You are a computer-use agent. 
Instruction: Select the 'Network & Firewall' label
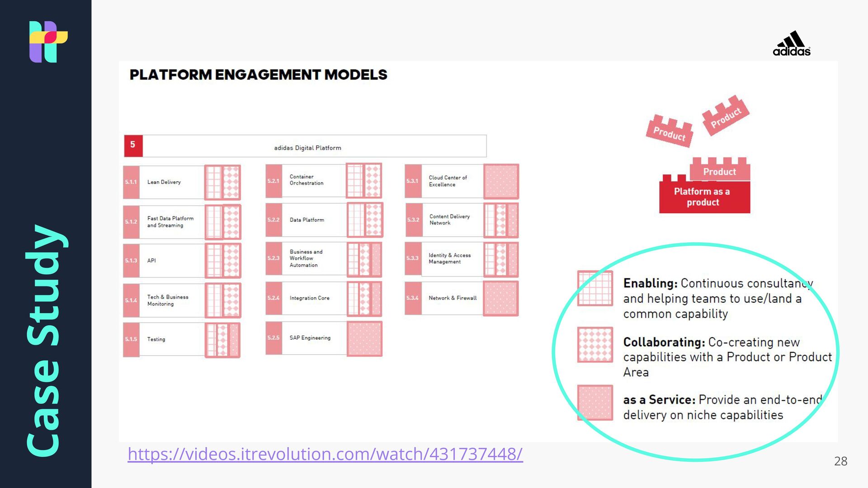[x=453, y=298]
